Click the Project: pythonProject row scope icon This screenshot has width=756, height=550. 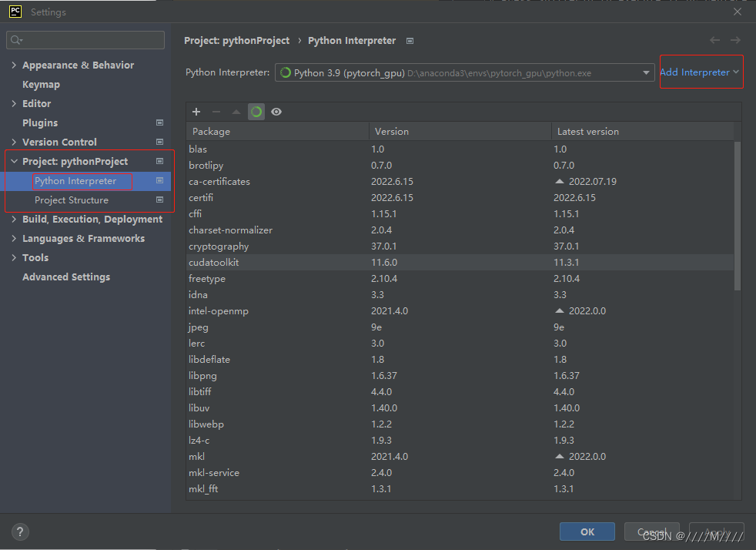[x=159, y=161]
